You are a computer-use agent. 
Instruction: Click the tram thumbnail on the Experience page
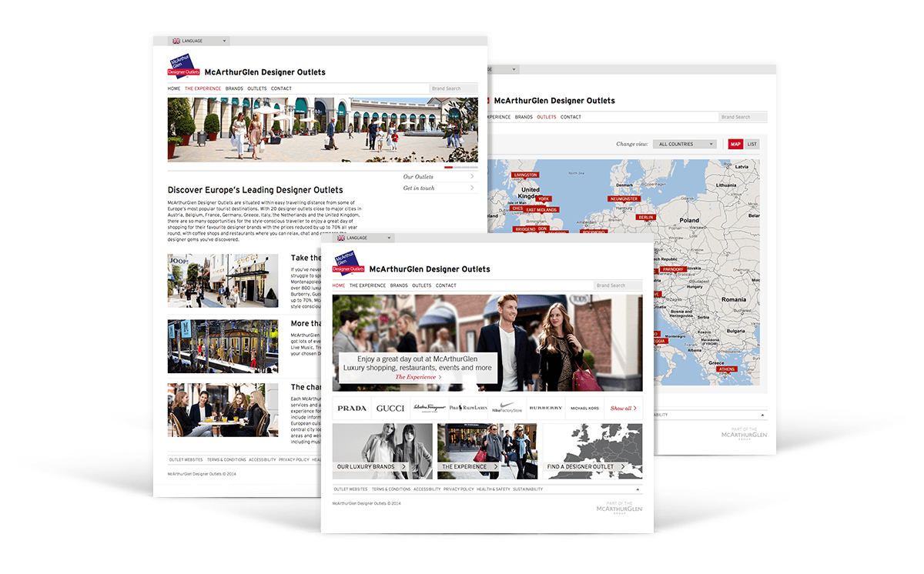223,346
